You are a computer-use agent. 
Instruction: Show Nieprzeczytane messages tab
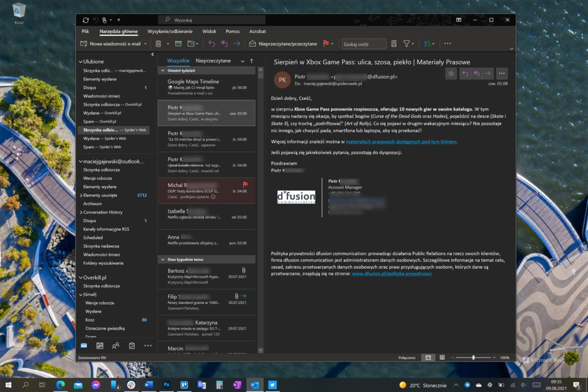pyautogui.click(x=213, y=61)
